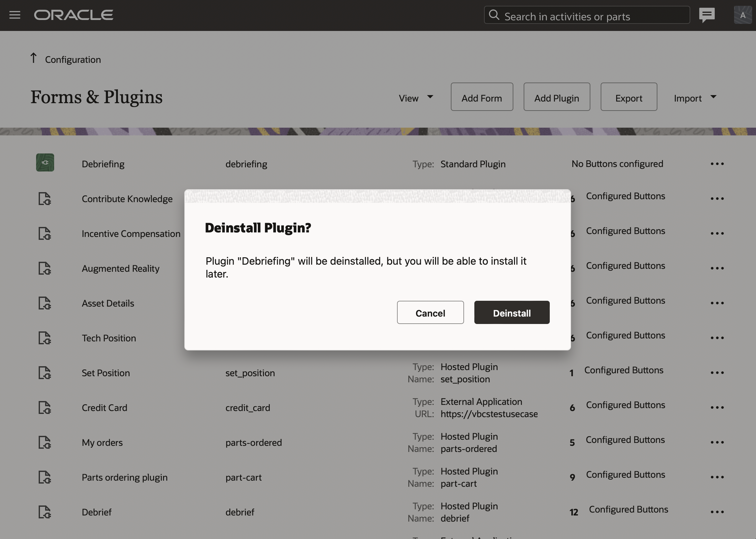The image size is (756, 539).
Task: Click the Export button
Action: point(628,97)
